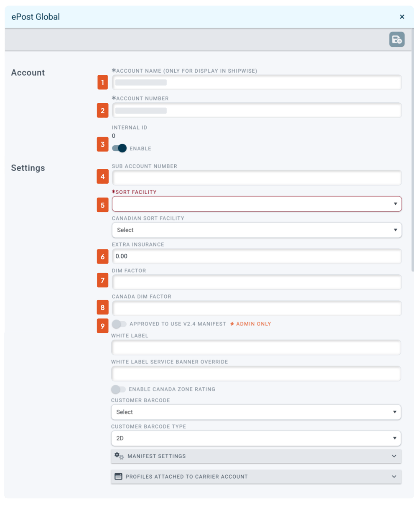The width and height of the screenshot is (420, 505).
Task: Click the lightning Admin Only icon
Action: point(232,324)
